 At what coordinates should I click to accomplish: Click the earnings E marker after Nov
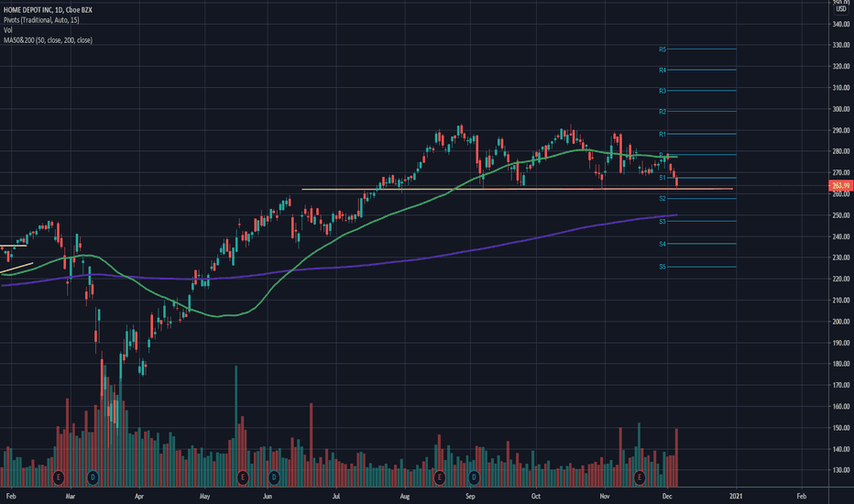click(x=640, y=477)
